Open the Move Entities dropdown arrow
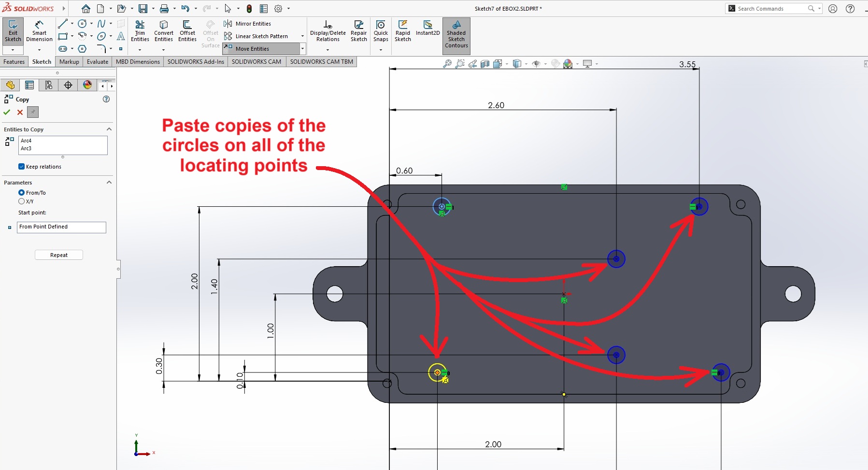 [x=303, y=49]
